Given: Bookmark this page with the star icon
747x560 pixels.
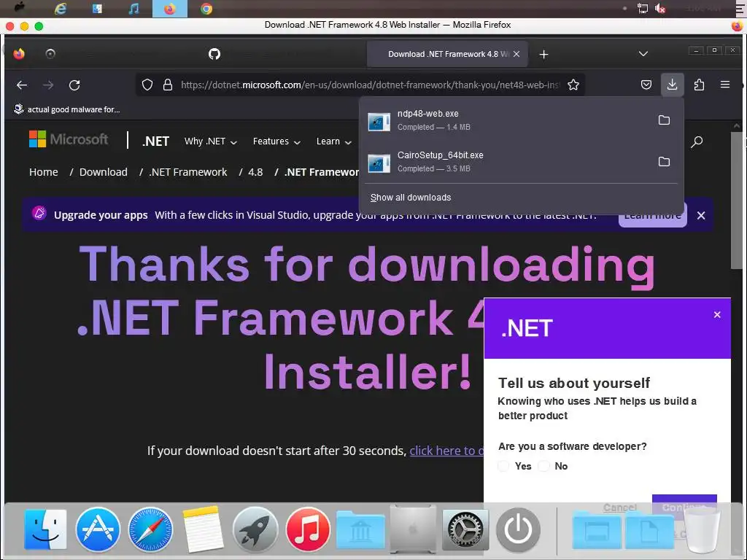Looking at the screenshot, I should click(573, 85).
